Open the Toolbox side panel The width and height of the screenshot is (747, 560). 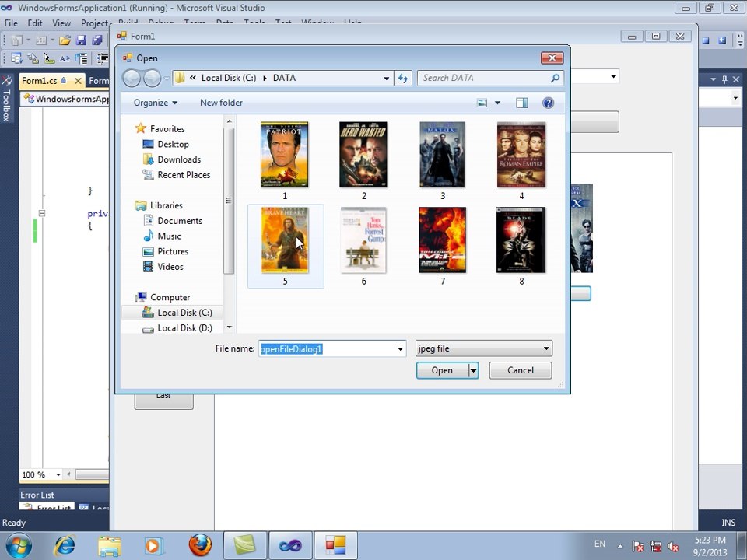(x=7, y=98)
